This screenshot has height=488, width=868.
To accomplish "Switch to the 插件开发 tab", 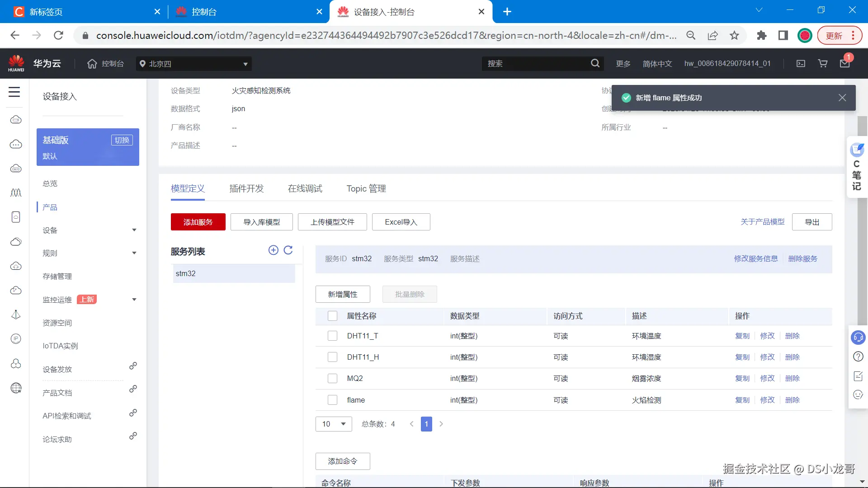I will [x=246, y=188].
